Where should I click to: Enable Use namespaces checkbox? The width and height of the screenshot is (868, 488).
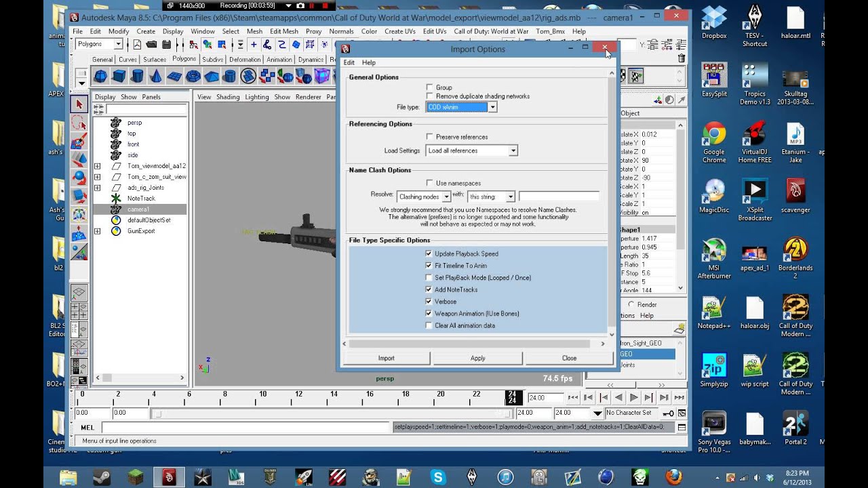pyautogui.click(x=429, y=183)
